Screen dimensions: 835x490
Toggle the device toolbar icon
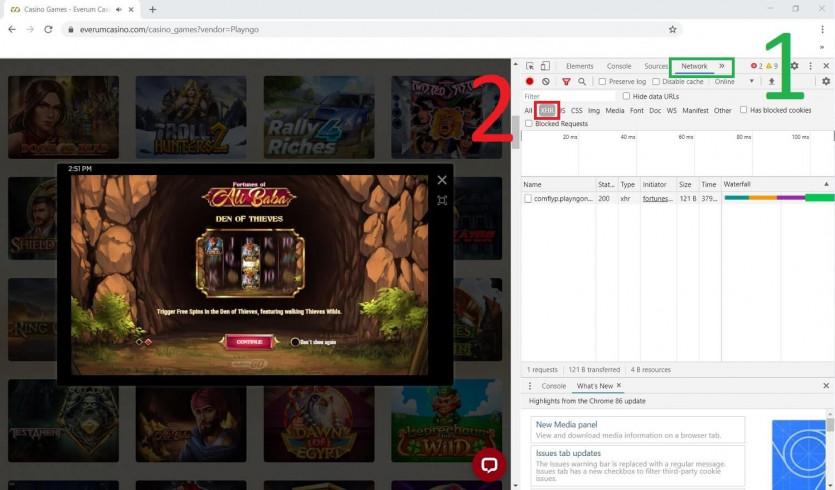(545, 66)
